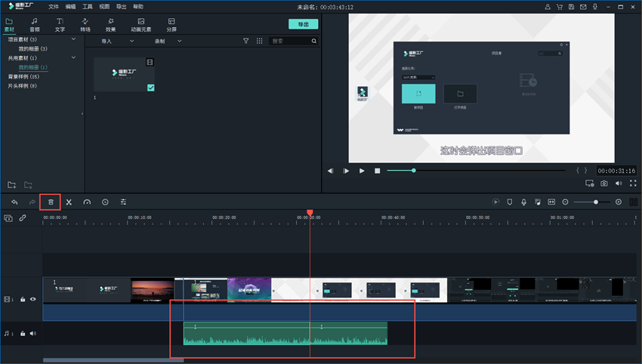The image size is (642, 364).
Task: Hide video track with the eye icon
Action: [x=32, y=299]
